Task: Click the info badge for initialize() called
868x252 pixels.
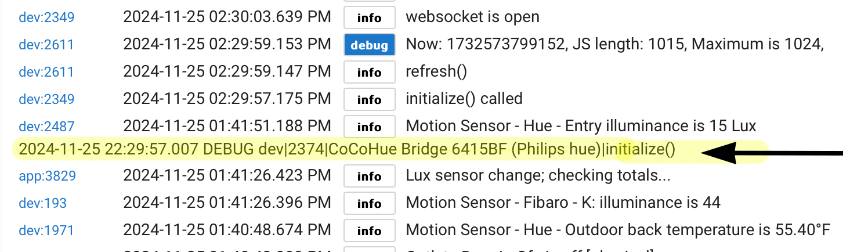Action: tap(370, 99)
